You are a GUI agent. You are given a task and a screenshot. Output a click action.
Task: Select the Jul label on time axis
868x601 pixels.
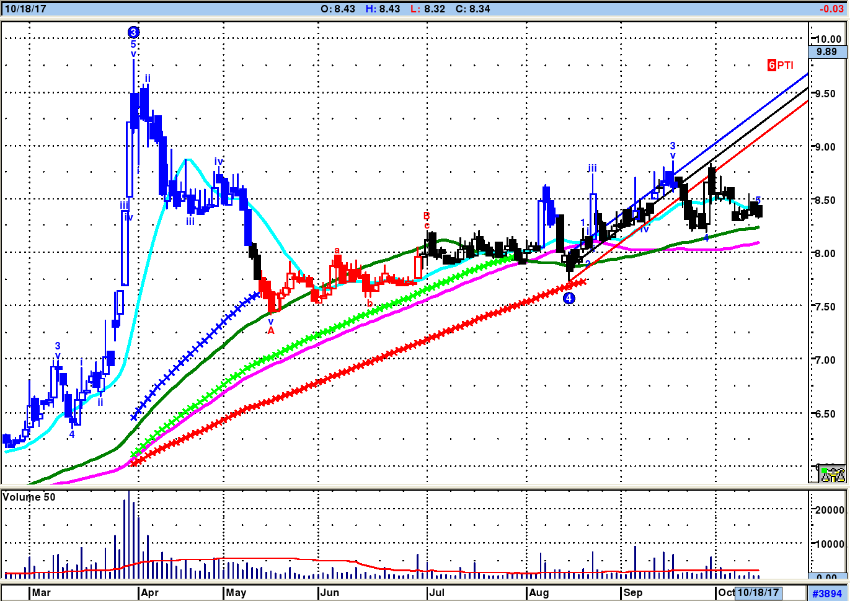[x=436, y=592]
